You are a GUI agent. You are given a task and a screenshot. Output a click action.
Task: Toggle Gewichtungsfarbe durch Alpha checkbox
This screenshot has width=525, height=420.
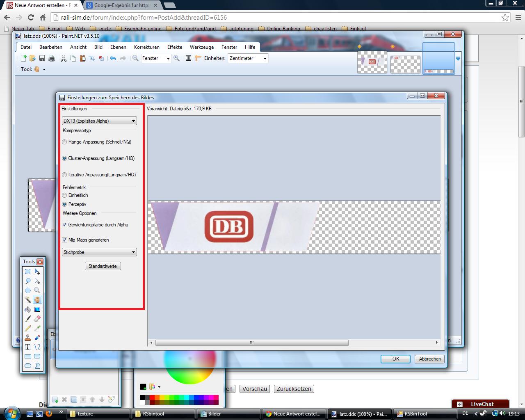point(64,225)
